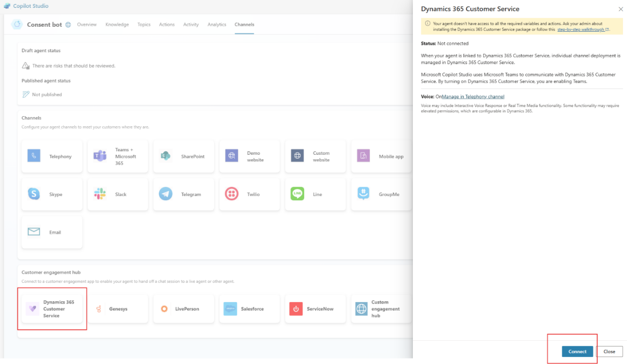
Task: Click There are risks to be reviewed text
Action: 74,66
